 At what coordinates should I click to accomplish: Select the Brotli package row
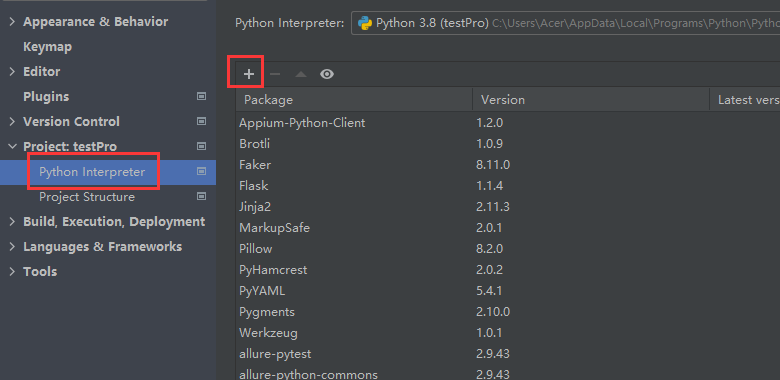(508, 144)
